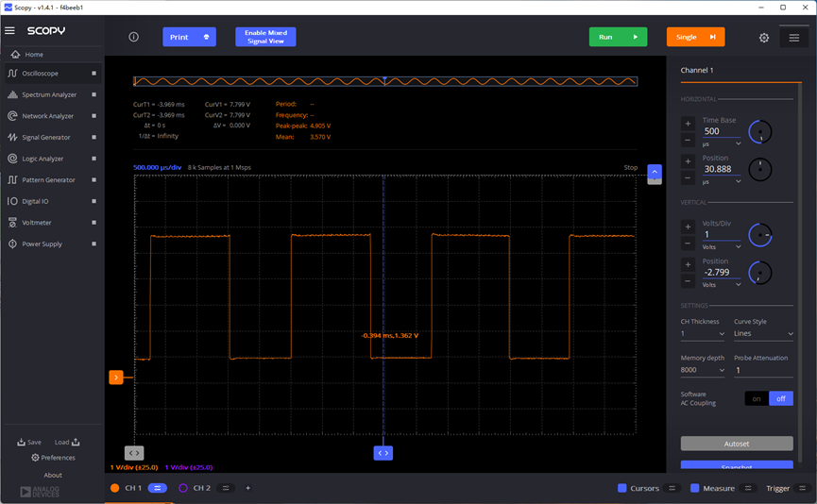Open CH 2 channel settings icon
817x504 pixels.
coord(226,488)
